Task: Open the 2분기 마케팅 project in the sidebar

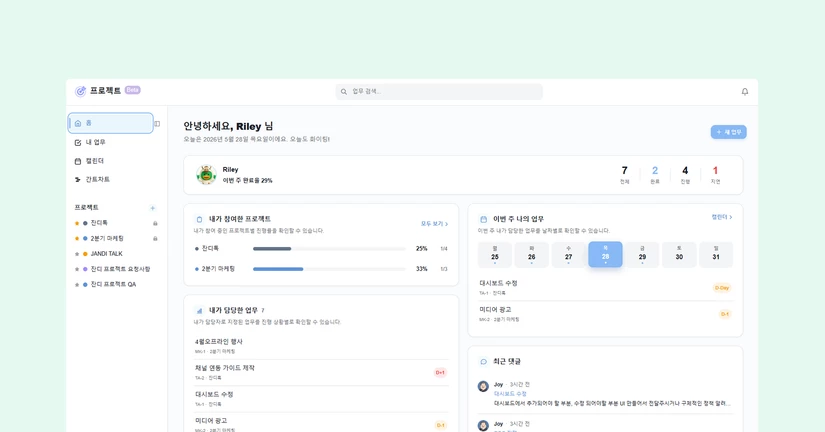Action: tap(107, 238)
